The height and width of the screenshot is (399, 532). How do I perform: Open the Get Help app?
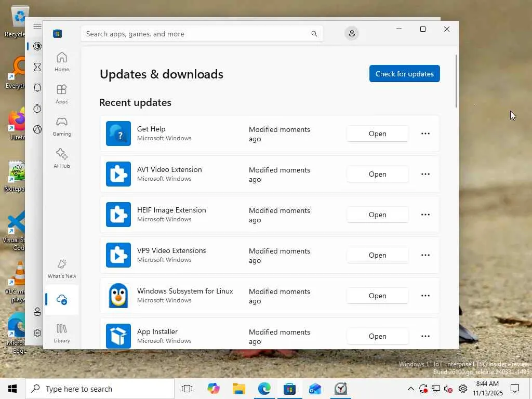tap(377, 134)
